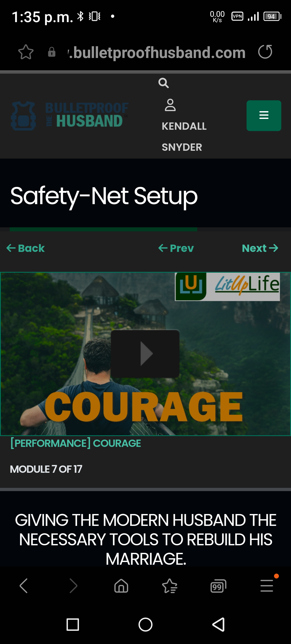Click the bulletproofhusband.com address field

157,52
